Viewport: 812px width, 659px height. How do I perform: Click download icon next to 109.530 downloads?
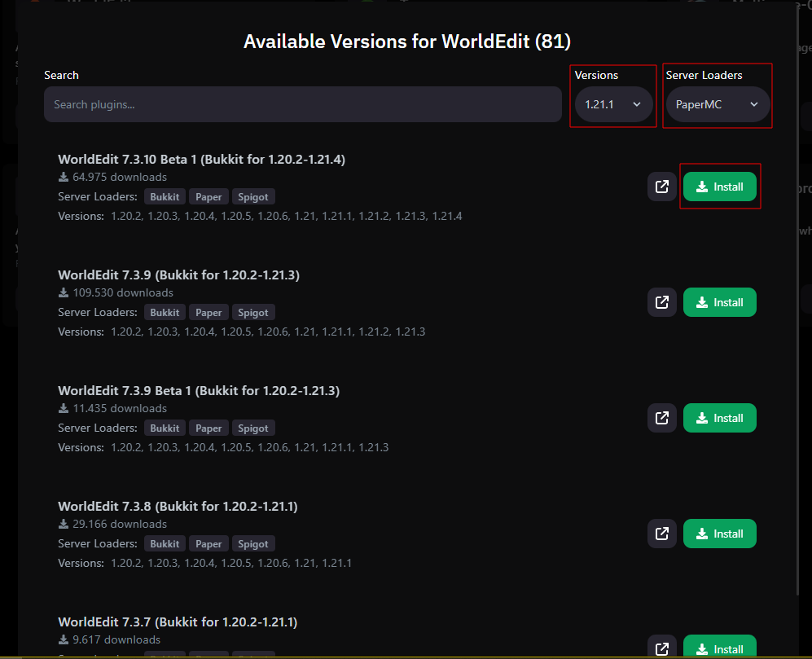click(x=63, y=292)
